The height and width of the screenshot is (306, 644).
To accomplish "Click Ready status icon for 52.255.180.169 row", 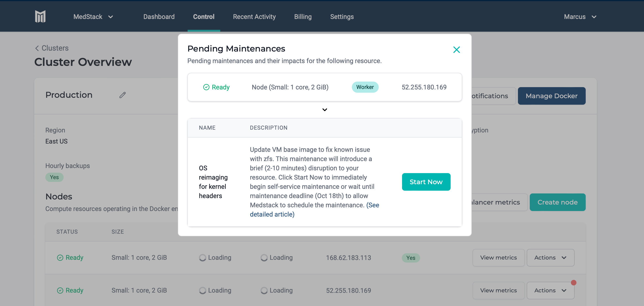I will pos(60,290).
